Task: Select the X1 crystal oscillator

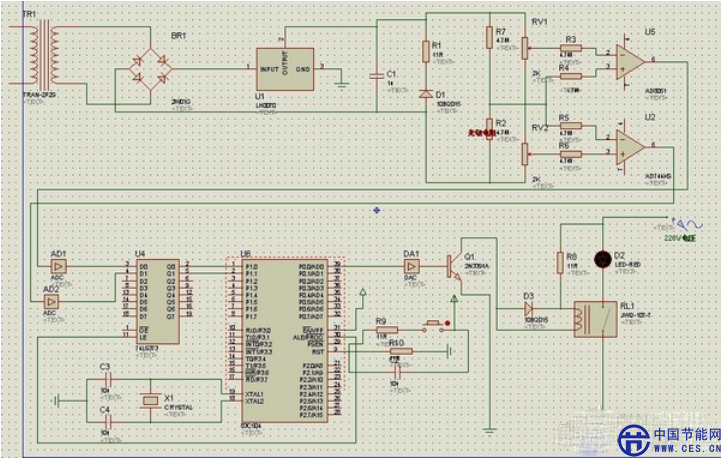Action: point(149,401)
